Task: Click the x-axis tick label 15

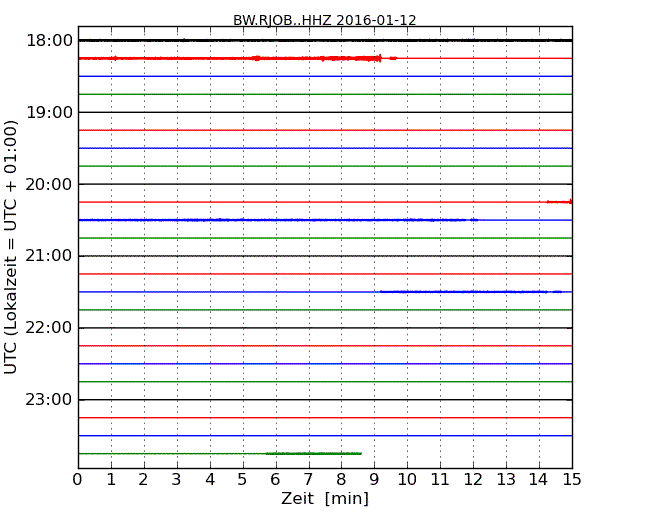Action: coord(572,479)
